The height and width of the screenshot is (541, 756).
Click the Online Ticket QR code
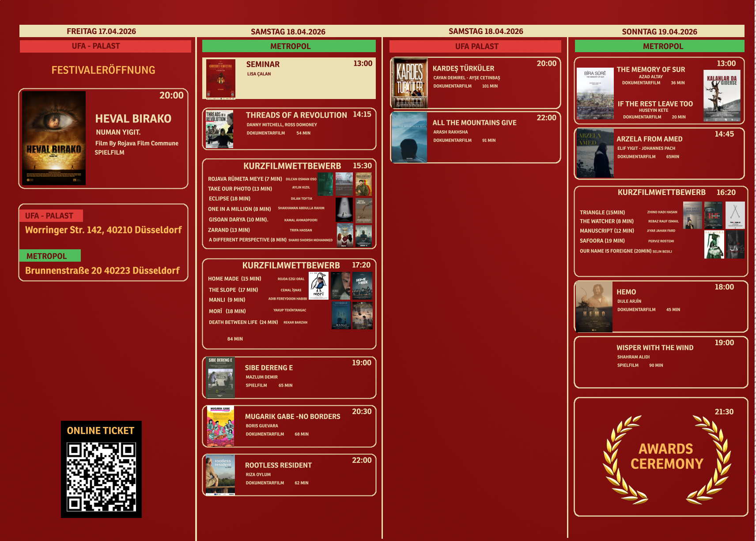point(101,476)
